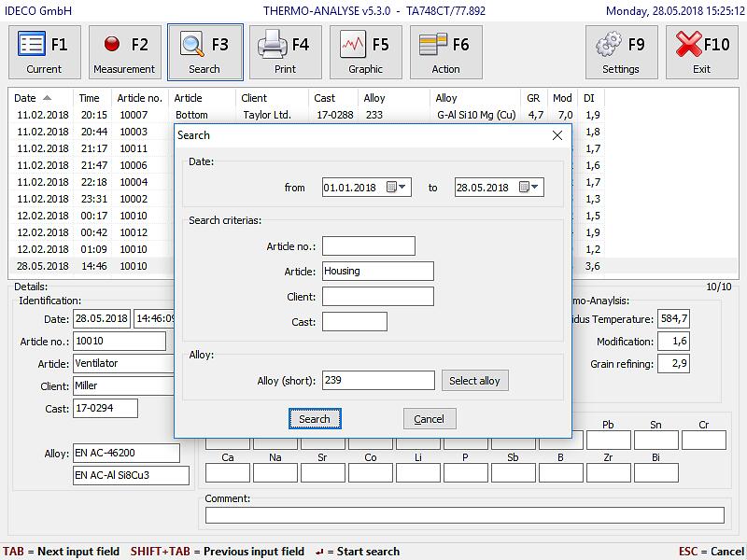The width and height of the screenshot is (747, 560).
Task: Expand the 'to' date calendar dropdown
Action: 535,188
